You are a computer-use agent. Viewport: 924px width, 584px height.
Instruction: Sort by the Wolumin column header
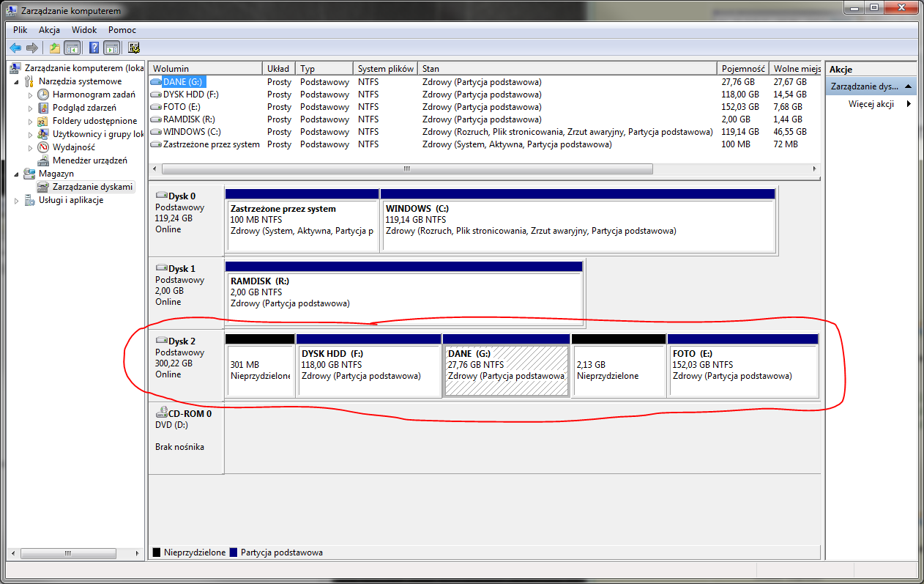(x=206, y=69)
